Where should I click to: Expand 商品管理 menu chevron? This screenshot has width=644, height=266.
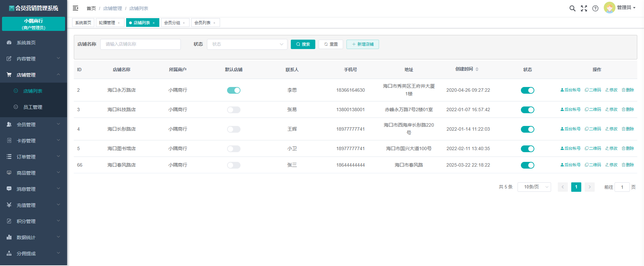pos(58,173)
